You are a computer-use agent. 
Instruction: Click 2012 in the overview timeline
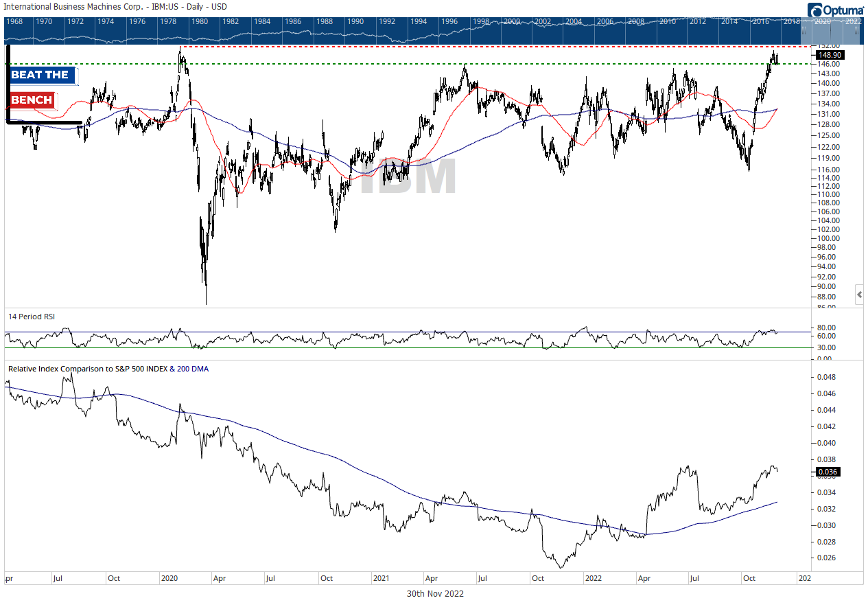pos(698,22)
